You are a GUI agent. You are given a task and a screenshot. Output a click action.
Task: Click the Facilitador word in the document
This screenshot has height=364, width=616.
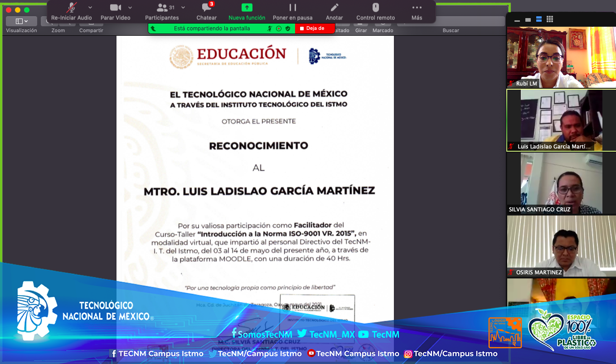(x=313, y=225)
